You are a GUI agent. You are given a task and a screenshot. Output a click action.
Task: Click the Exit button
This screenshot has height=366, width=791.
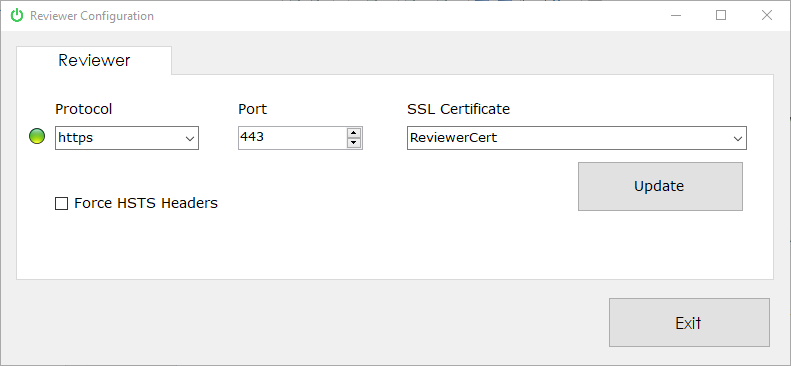689,323
